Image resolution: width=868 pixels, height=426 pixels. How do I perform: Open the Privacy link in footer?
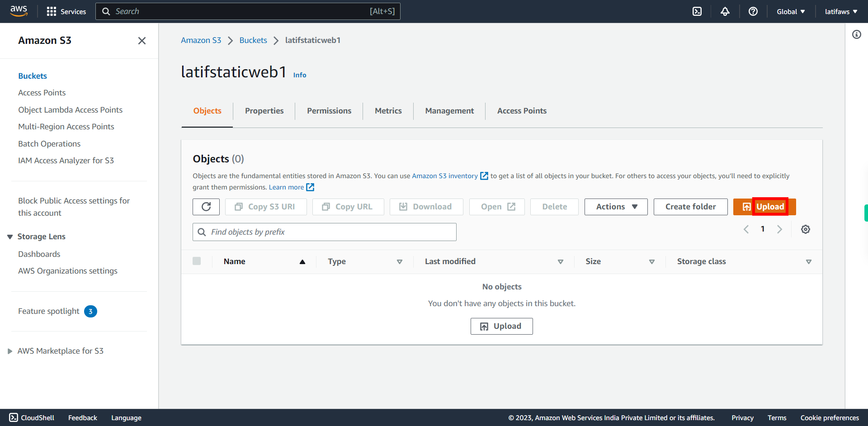742,418
